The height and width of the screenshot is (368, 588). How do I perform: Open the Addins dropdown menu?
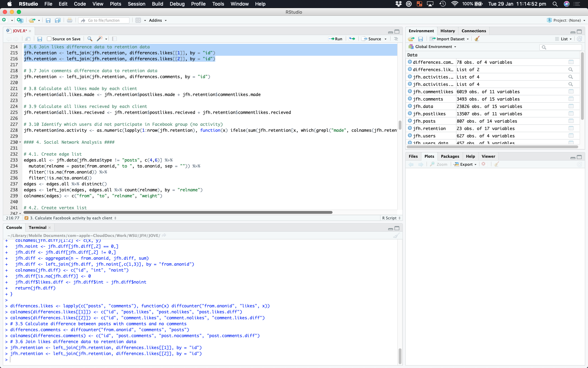tap(157, 20)
